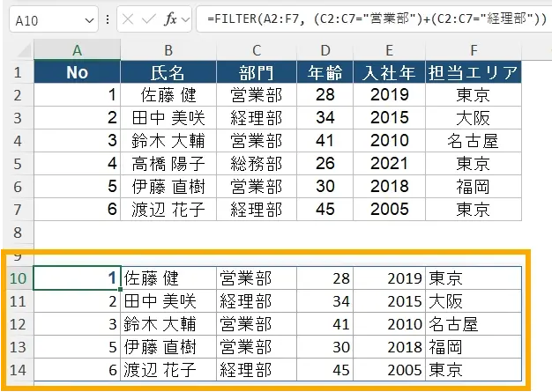
Task: Click the '入社年' header cell
Action: [x=389, y=72]
